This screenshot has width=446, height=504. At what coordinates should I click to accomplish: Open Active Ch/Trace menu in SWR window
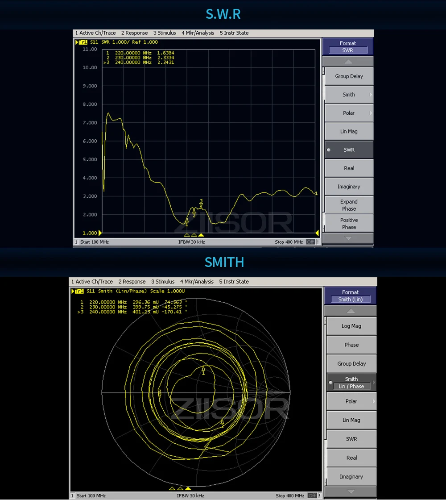(95, 33)
